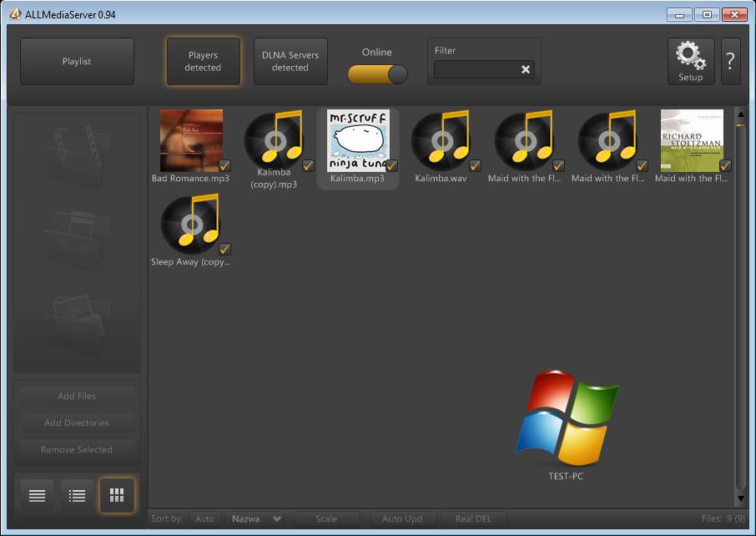756x536 pixels.
Task: Toggle the Online server switch
Action: tap(377, 73)
